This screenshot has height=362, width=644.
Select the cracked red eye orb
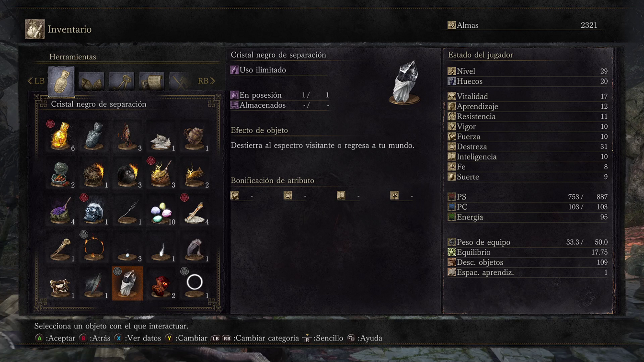161,283
